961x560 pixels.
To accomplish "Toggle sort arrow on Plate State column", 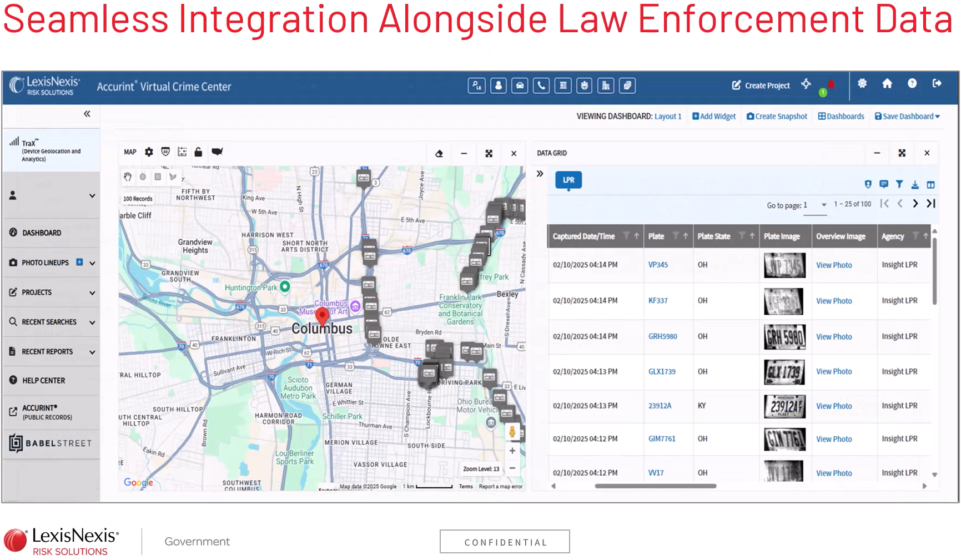I will click(x=752, y=236).
